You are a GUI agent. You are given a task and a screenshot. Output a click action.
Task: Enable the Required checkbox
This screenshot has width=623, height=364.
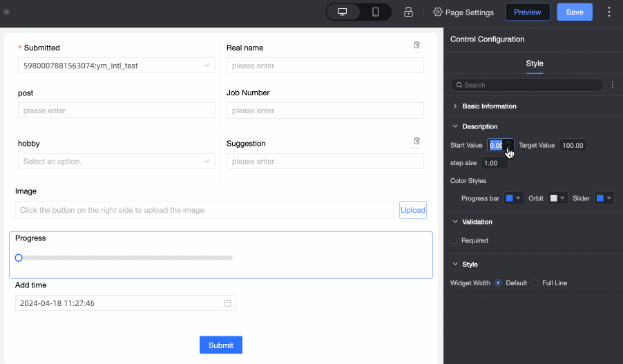tap(454, 240)
